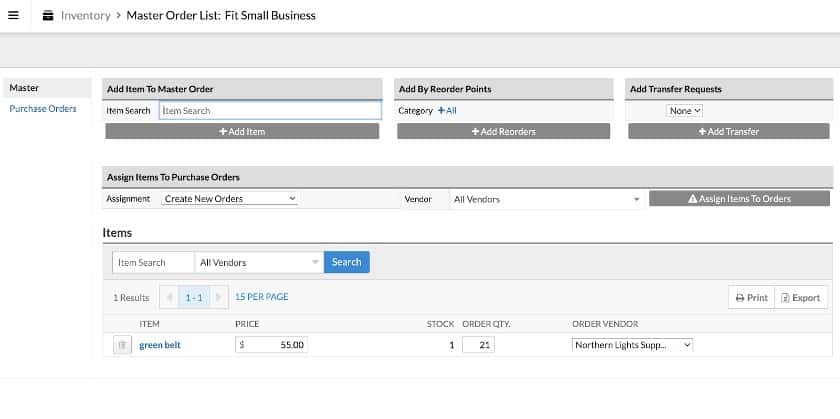Go to previous results page arrow

[169, 297]
